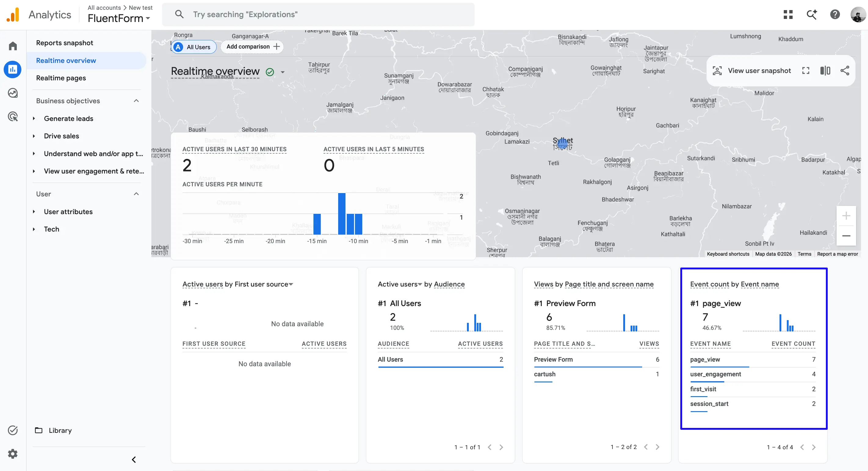This screenshot has height=471, width=868.
Task: Expand the User attributes item
Action: (34, 212)
